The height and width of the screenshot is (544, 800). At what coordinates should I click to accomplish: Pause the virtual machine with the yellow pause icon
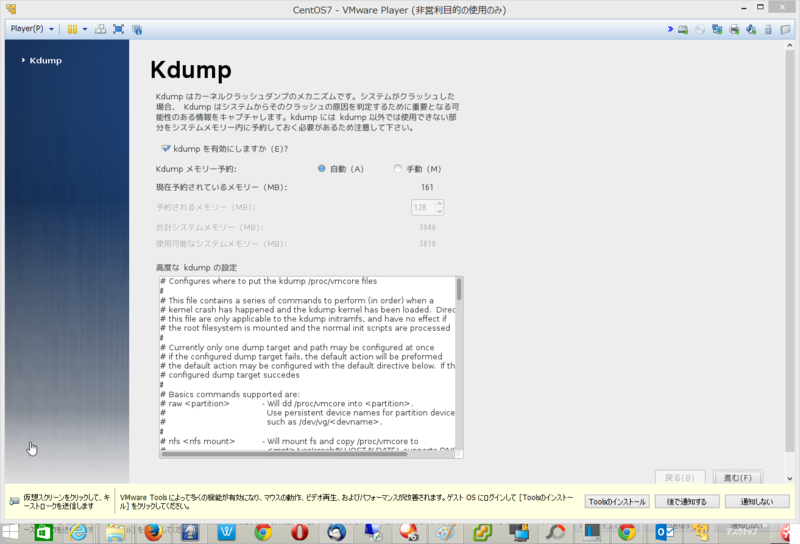tap(72, 29)
